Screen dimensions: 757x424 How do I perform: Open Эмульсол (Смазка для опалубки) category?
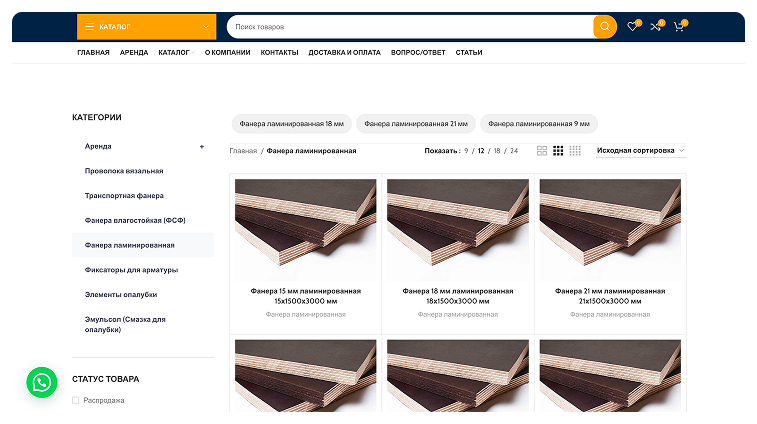click(x=125, y=325)
